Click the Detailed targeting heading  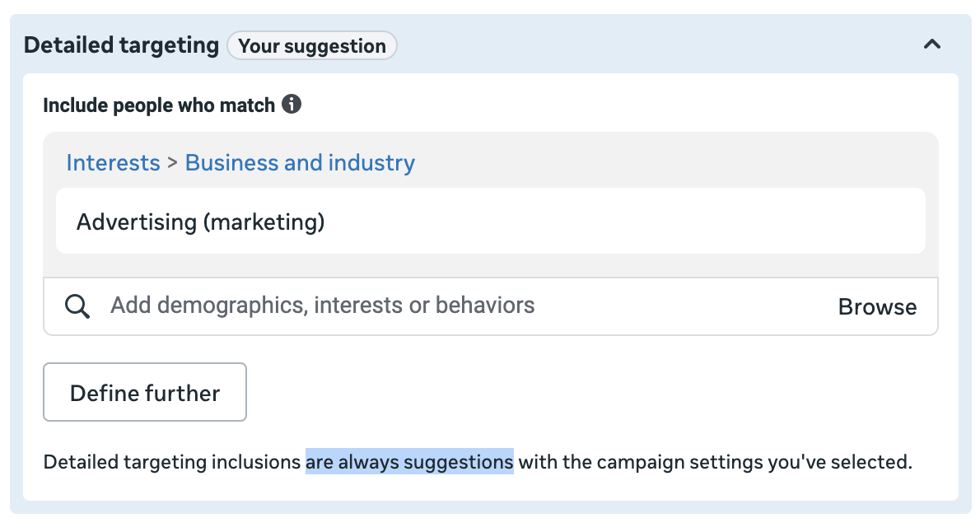(121, 44)
